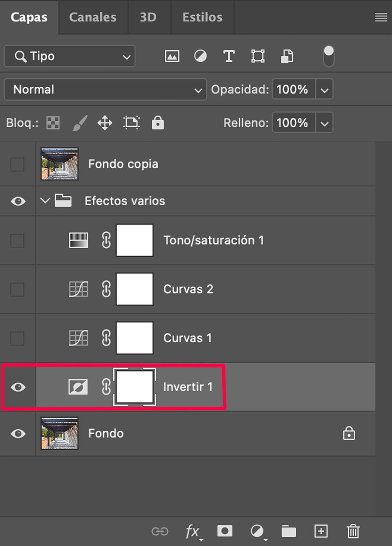
Task: Create new group folder icon
Action: (289, 531)
